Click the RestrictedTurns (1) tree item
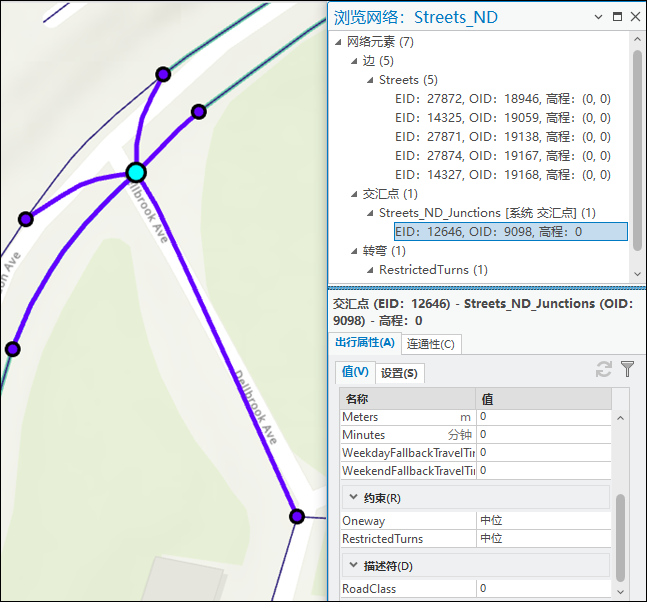Viewport: 647px width, 602px height. pyautogui.click(x=433, y=270)
